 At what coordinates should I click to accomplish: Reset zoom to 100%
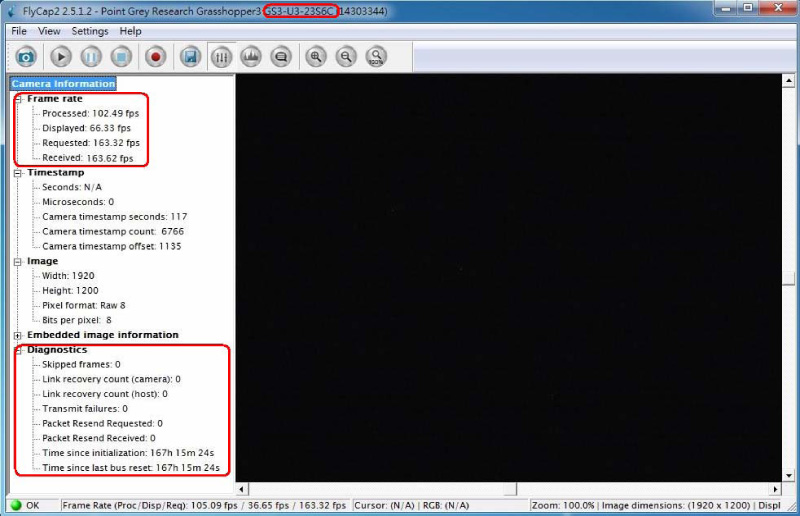(376, 57)
